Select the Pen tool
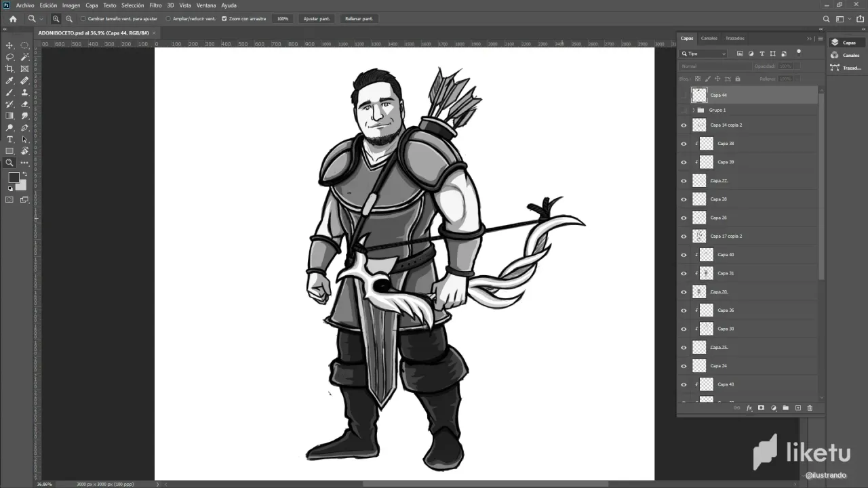The height and width of the screenshot is (488, 868). point(24,127)
